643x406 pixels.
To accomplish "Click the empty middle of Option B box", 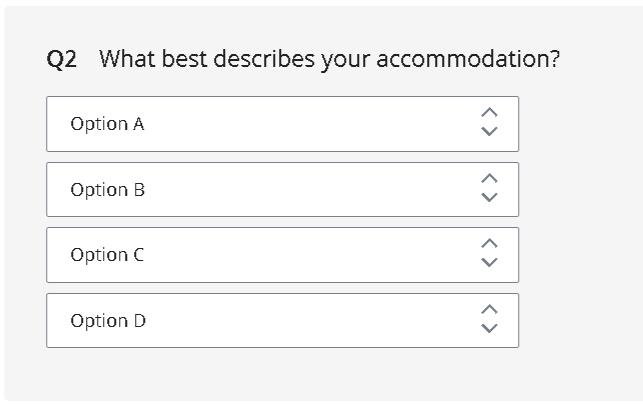I will (300, 190).
